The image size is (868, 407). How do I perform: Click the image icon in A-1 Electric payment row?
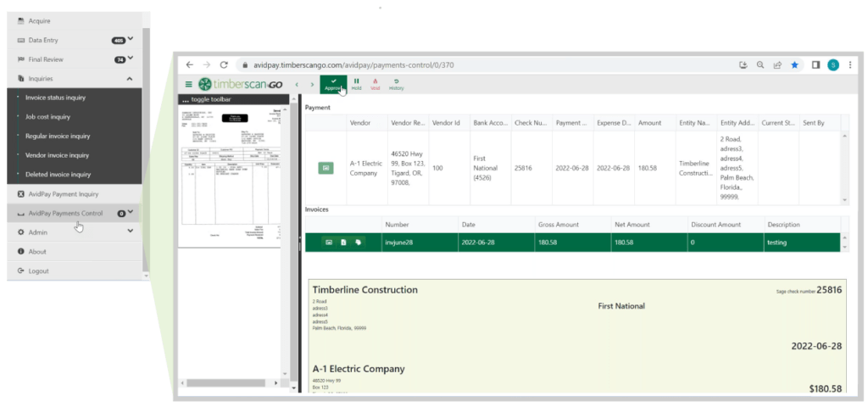point(325,168)
